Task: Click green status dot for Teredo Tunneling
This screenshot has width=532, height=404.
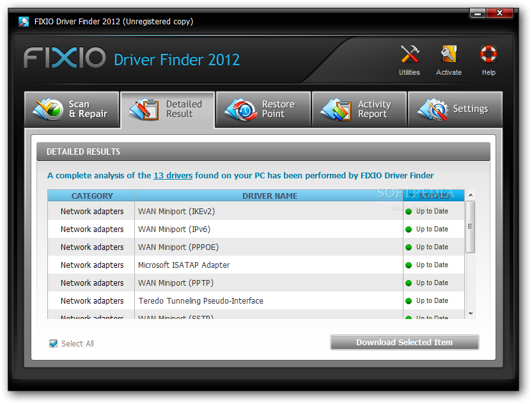Action: pyautogui.click(x=409, y=301)
